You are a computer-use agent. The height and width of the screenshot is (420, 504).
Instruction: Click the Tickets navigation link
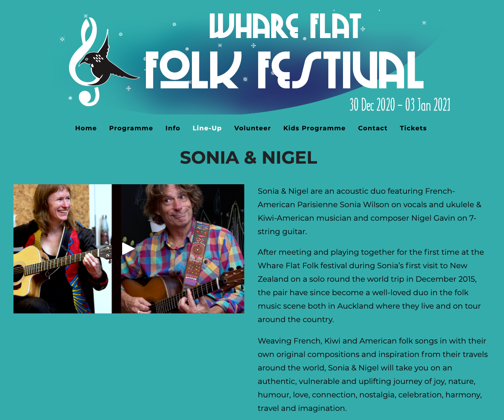[x=413, y=128]
